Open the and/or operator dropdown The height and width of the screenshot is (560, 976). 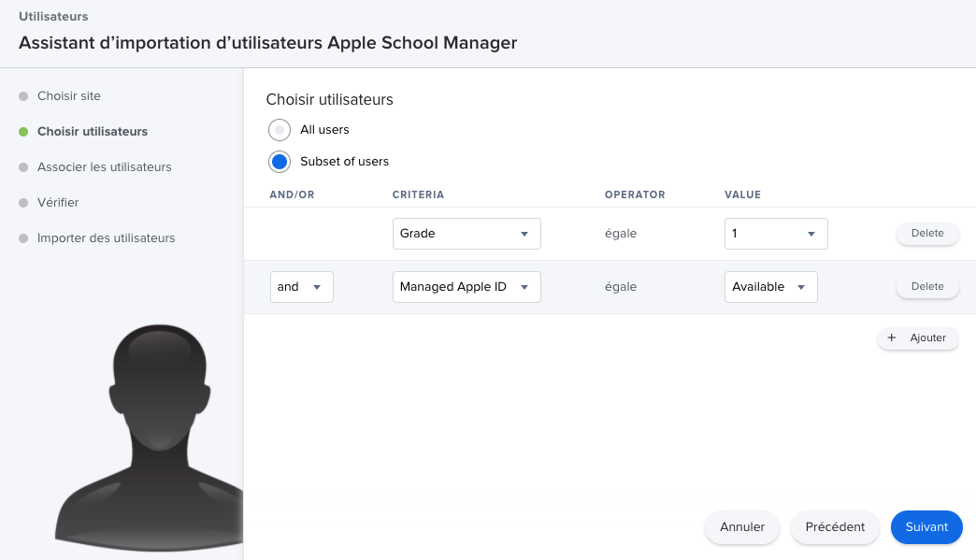click(301, 287)
